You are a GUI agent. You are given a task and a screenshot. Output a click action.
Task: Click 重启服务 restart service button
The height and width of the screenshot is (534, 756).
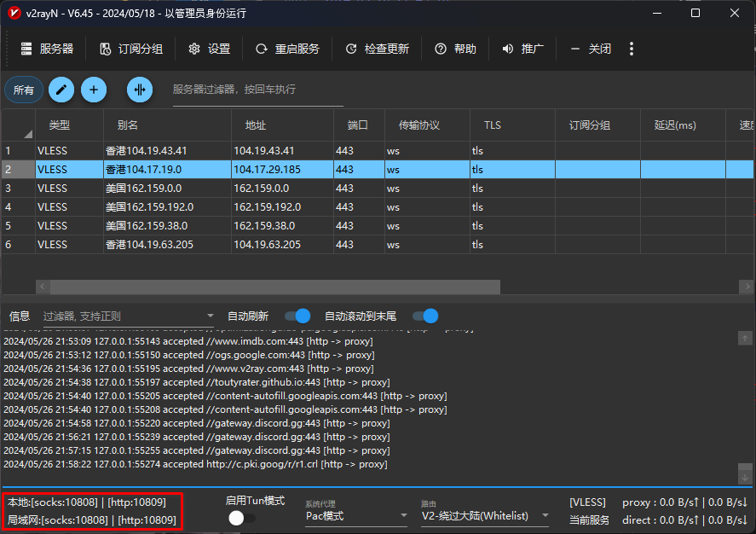[x=287, y=49]
